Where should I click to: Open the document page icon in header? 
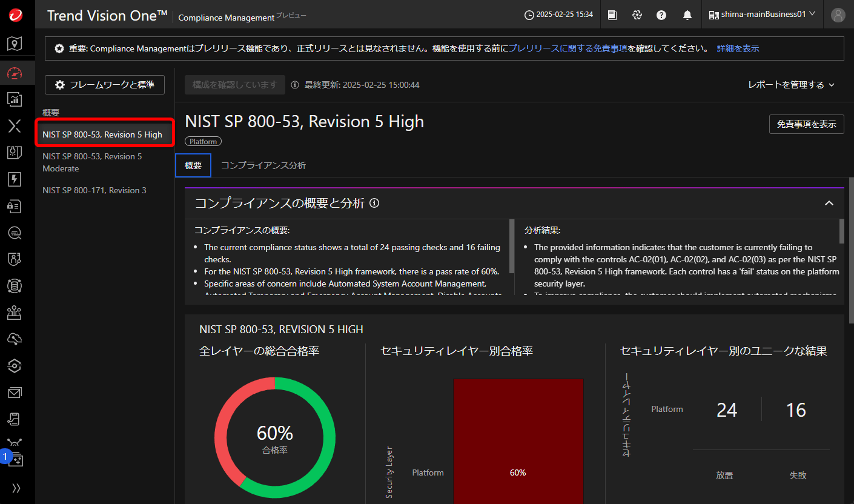(x=612, y=15)
